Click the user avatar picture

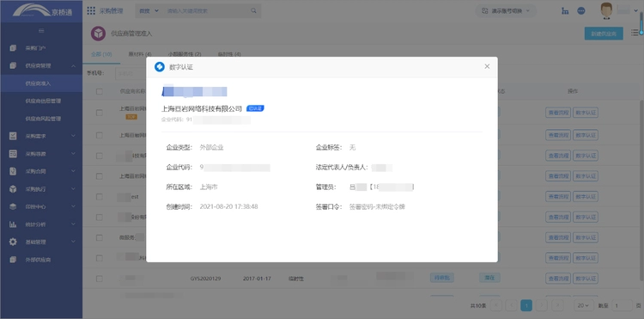click(606, 10)
